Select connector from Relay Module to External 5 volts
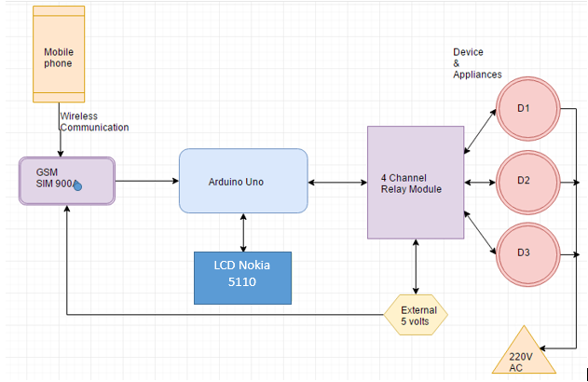 click(416, 266)
